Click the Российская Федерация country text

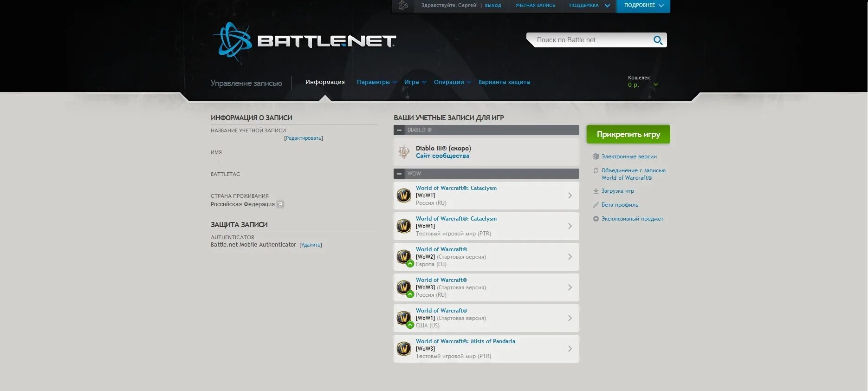(x=243, y=204)
